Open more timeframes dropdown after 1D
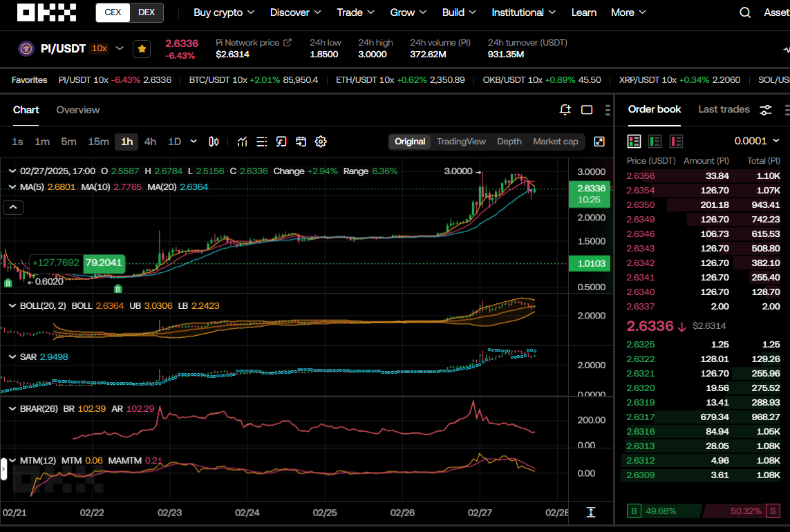Screen dimensions: 790x532 point(194,142)
